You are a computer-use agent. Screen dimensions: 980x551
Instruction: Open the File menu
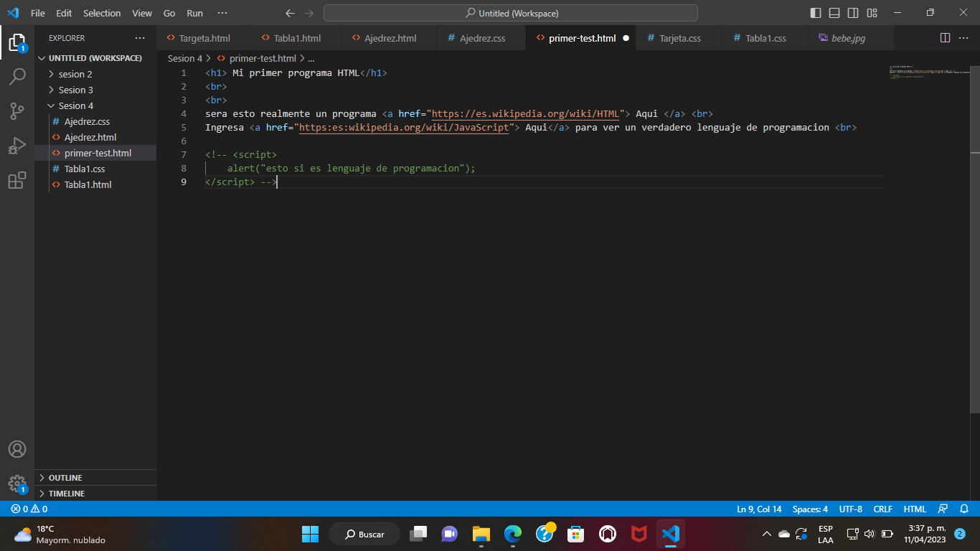pos(38,13)
